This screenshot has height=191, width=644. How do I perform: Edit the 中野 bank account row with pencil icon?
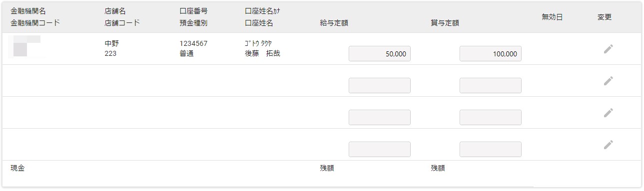[x=608, y=49]
